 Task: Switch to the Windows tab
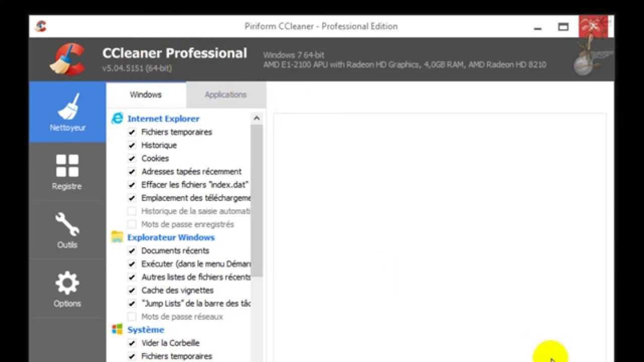[x=146, y=95]
